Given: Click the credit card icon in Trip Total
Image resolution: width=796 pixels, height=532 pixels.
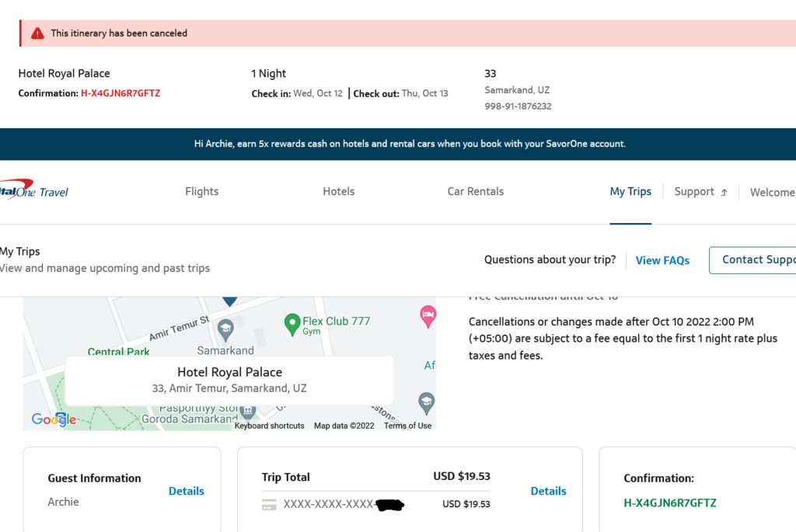Looking at the screenshot, I should pyautogui.click(x=269, y=504).
